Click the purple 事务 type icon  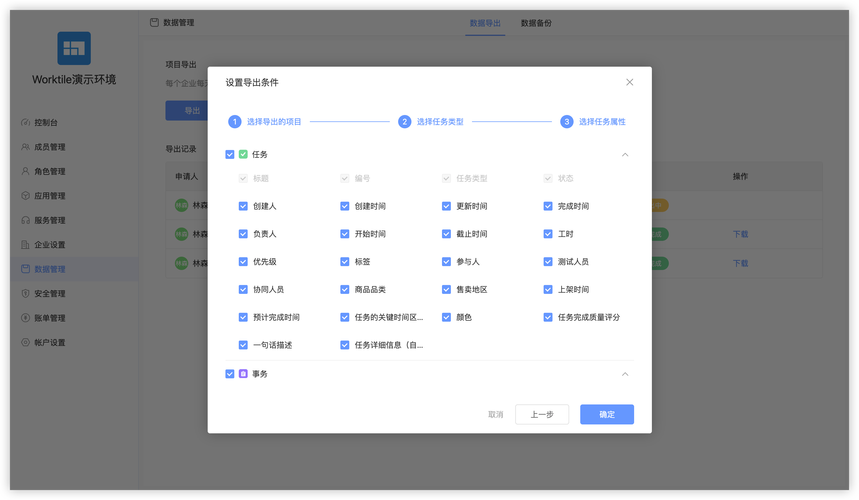pyautogui.click(x=243, y=373)
